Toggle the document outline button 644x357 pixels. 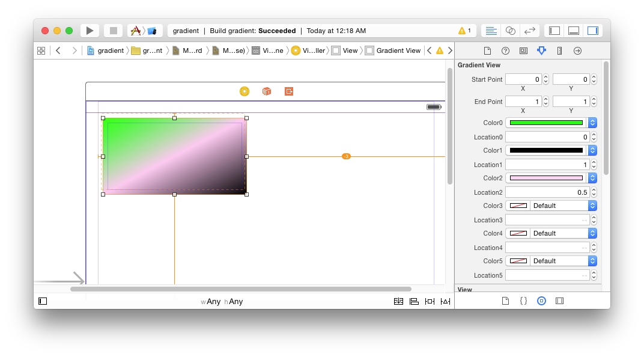43,301
